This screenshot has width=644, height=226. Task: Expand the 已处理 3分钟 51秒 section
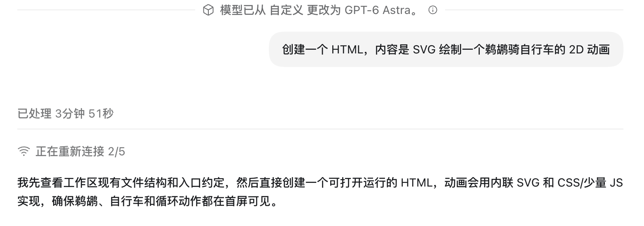tap(65, 114)
